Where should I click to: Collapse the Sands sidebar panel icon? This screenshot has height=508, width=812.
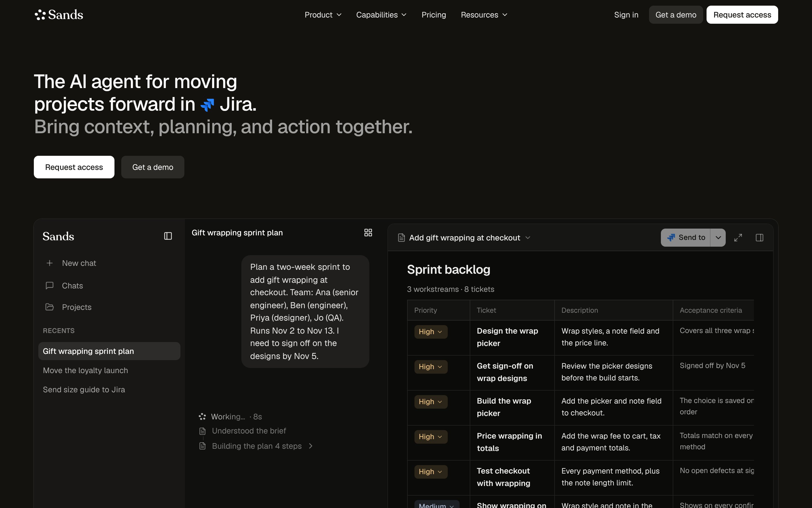[168, 236]
